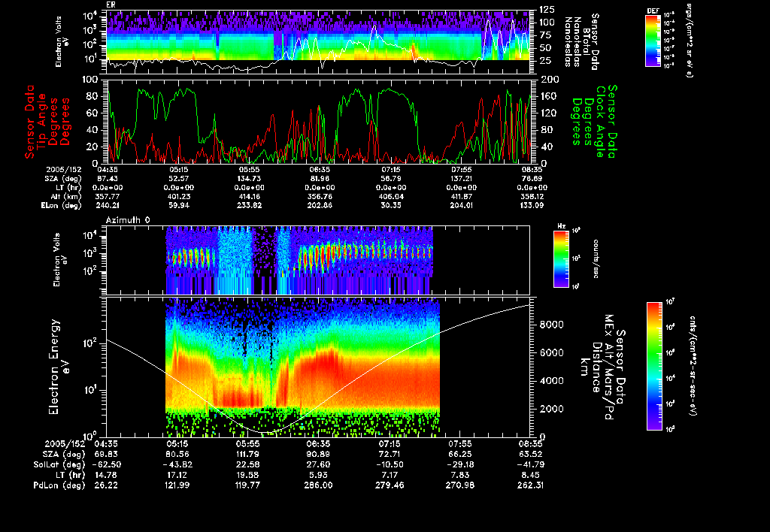Click the ER spectrogram panel at the top
Viewport: 770px width, 532px height.
tap(318, 42)
